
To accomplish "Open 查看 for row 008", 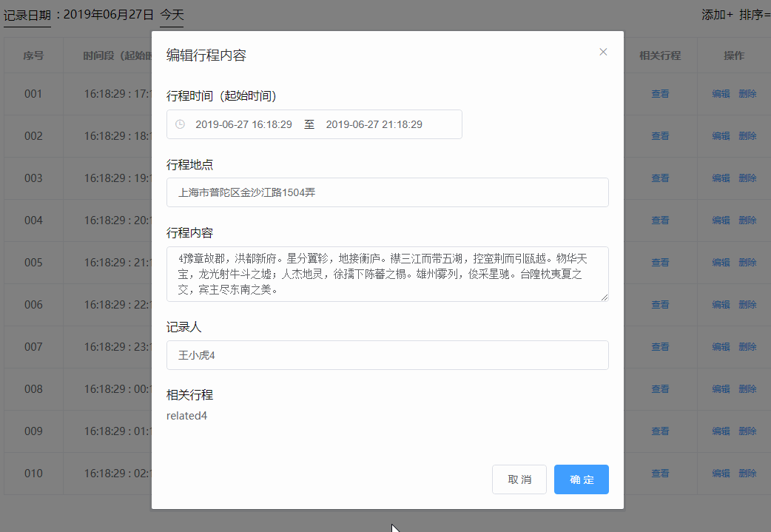I will tap(659, 388).
